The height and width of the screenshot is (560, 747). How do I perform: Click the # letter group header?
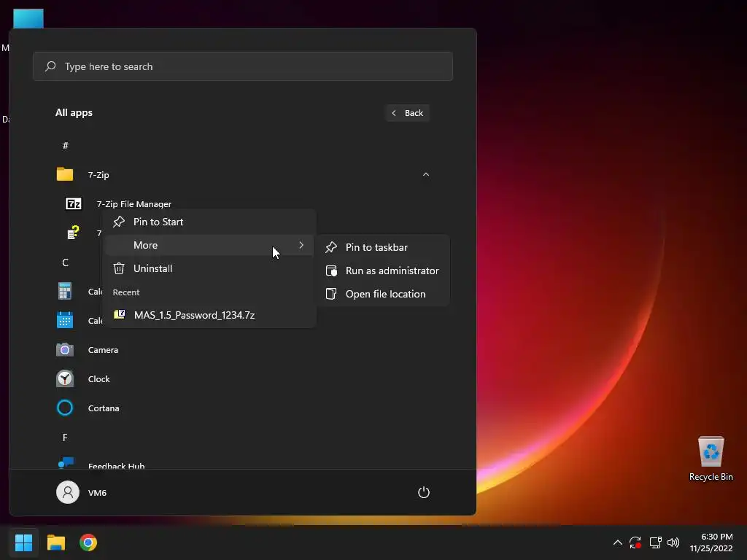click(x=65, y=145)
